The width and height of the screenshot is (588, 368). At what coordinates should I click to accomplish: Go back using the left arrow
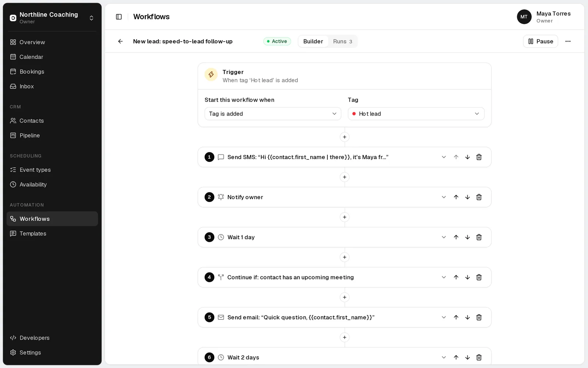coord(120,41)
